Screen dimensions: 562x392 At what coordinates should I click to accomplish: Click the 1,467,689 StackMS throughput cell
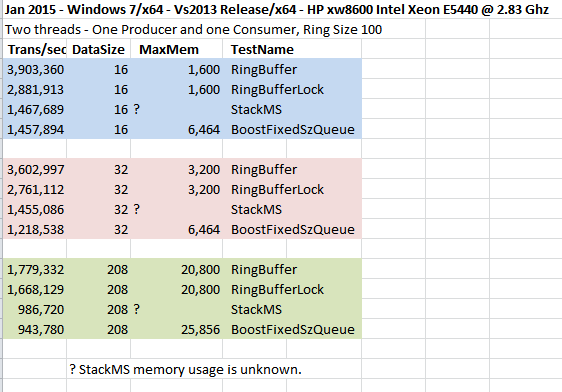pos(35,109)
